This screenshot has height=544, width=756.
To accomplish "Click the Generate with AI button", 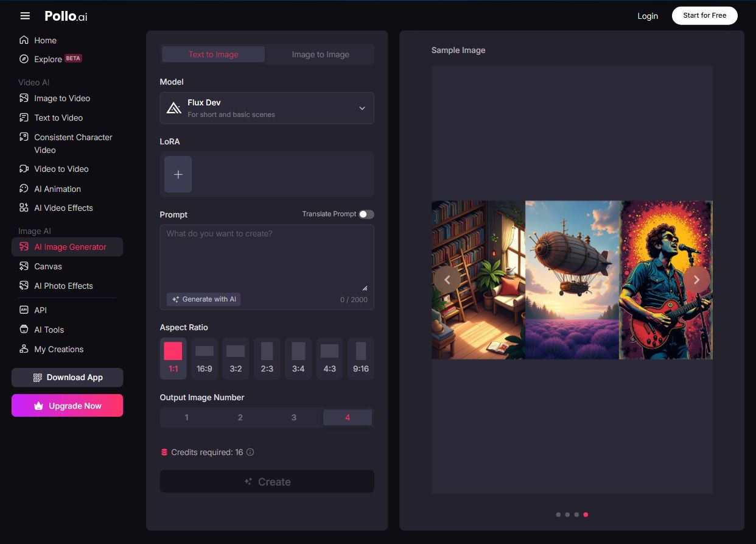I will 204,299.
